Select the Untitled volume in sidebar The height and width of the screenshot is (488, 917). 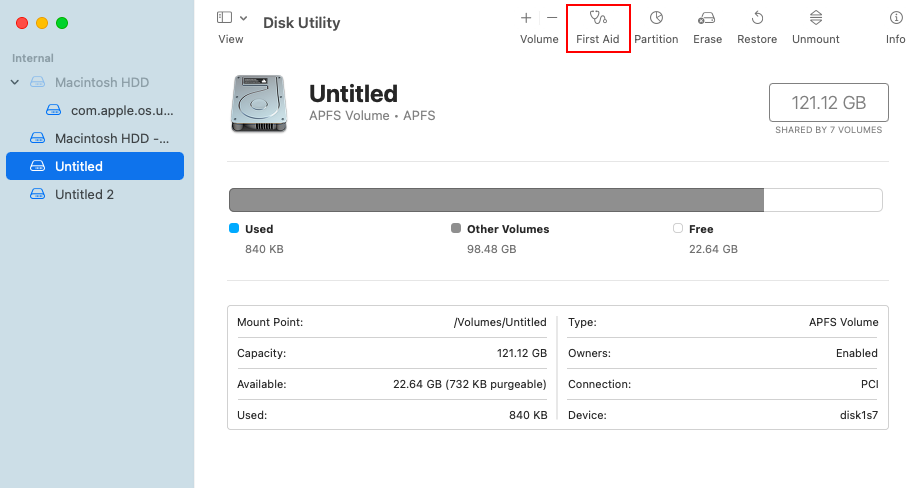(95, 166)
